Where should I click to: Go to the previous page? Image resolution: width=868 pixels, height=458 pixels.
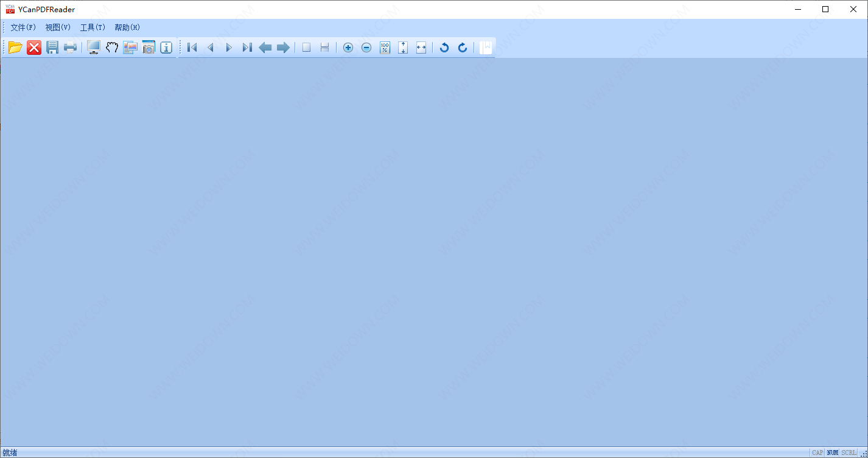click(x=211, y=48)
